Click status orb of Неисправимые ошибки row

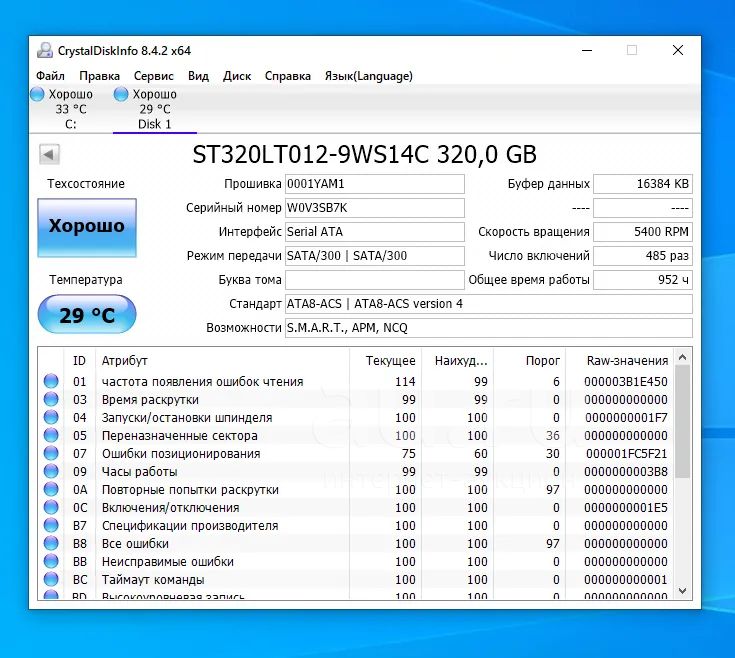[51, 561]
